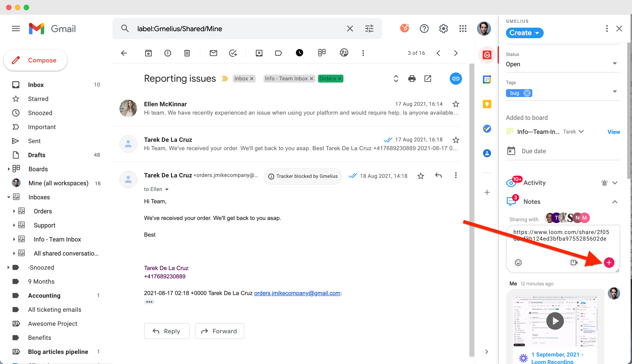Record a video for the note

point(574,263)
